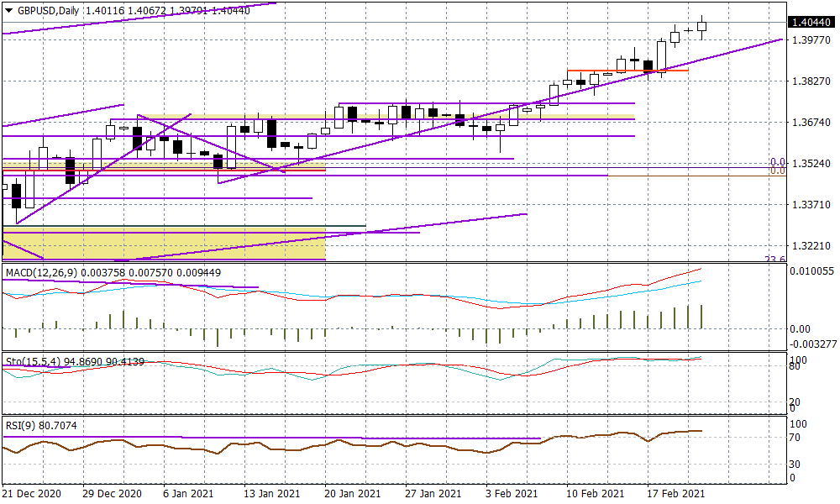
Task: Click the latest candlestick at the chart's right edge
Action: (701, 26)
